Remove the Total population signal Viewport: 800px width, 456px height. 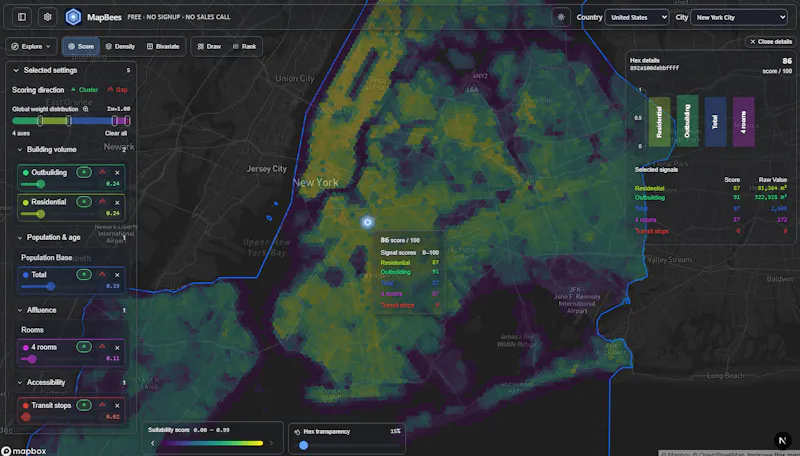point(117,275)
